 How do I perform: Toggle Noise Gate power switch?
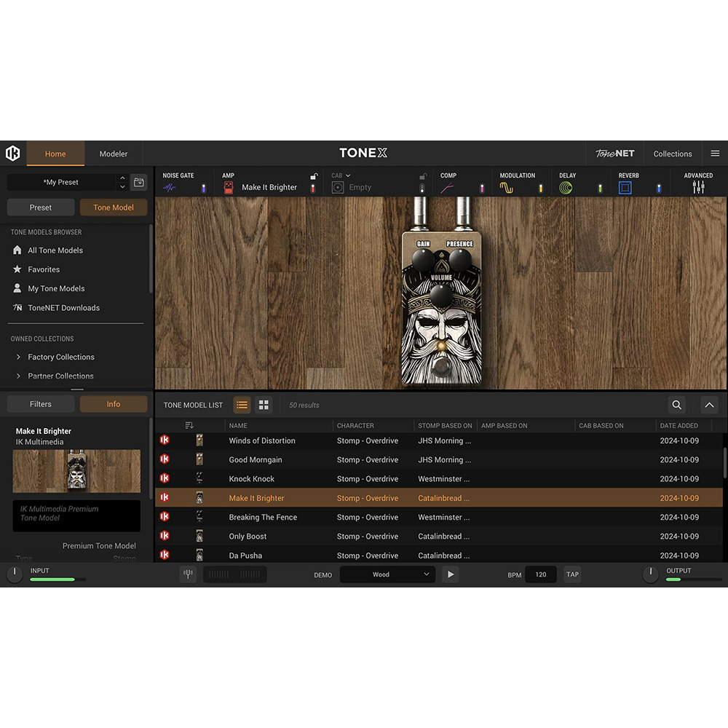(203, 188)
